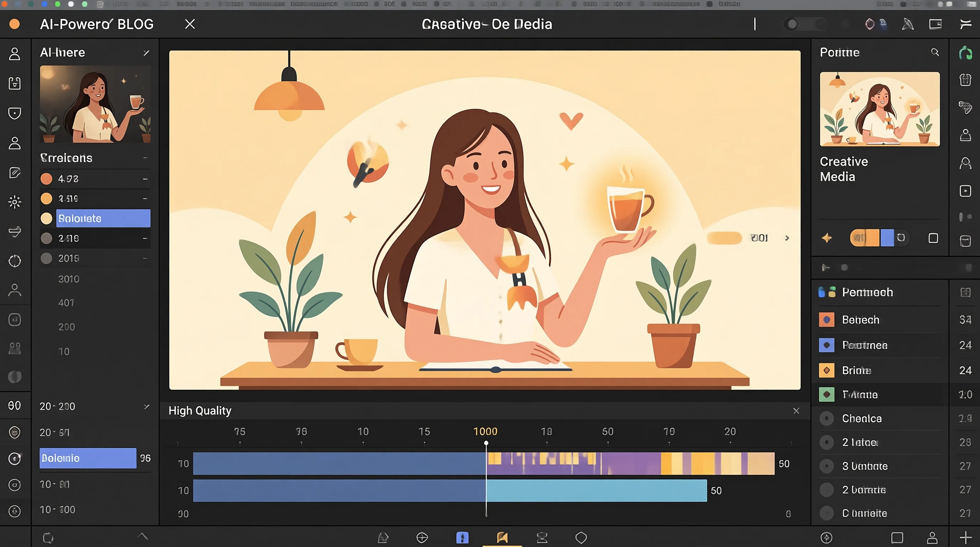The height and width of the screenshot is (547, 980).
Task: Select the crosshair target tool in bottom toolbar
Action: click(422, 537)
